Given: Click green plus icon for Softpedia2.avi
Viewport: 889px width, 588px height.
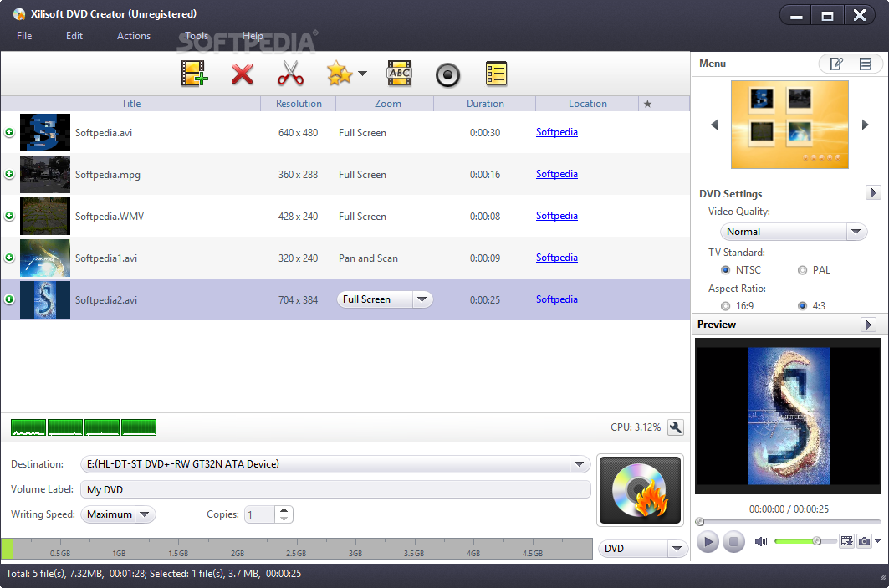Looking at the screenshot, I should click(x=9, y=299).
